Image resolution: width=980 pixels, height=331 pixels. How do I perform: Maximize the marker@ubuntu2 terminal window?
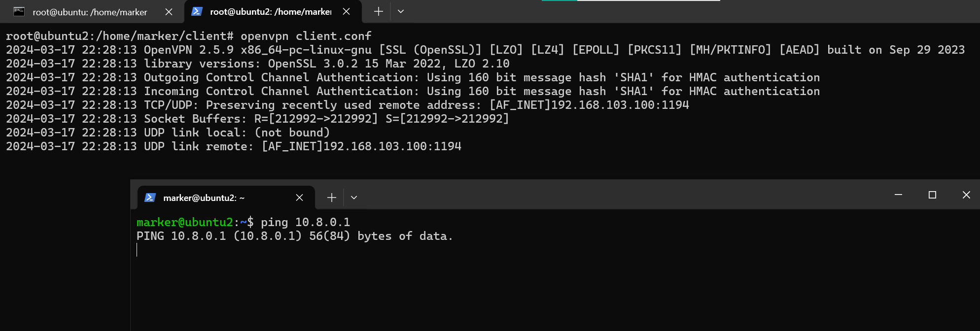coord(932,195)
